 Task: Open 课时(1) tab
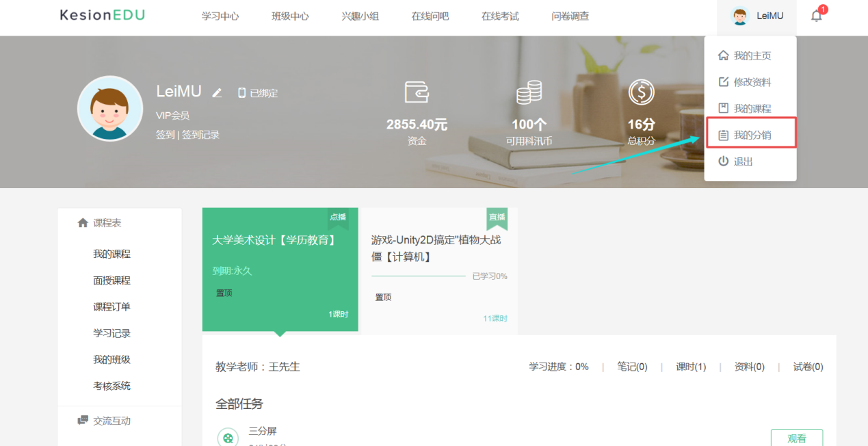[691, 367]
